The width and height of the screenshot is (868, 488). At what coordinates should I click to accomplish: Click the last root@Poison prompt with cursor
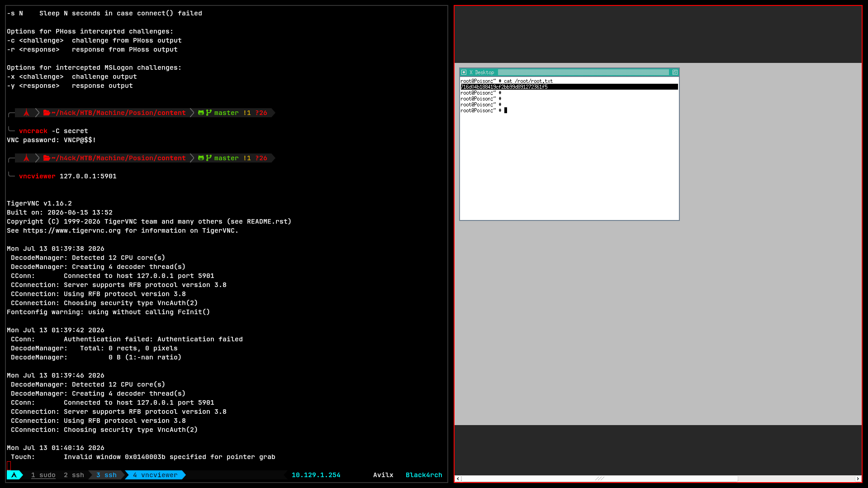(x=484, y=110)
